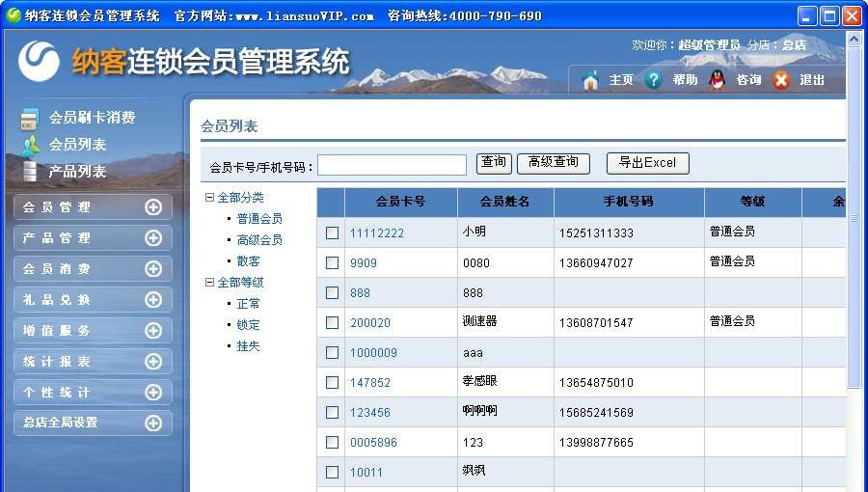The width and height of the screenshot is (868, 492).
Task: Filter by 高级会员 category
Action: point(259,239)
